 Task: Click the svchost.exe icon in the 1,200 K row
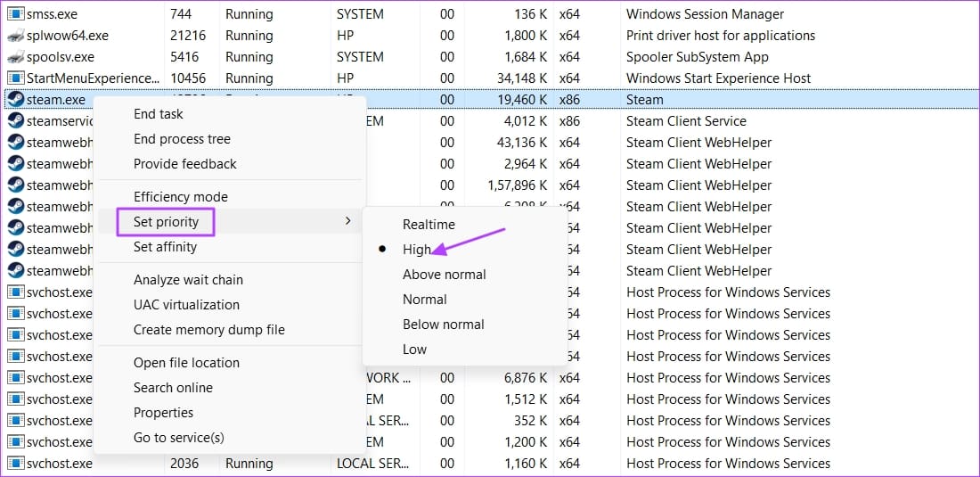point(16,442)
